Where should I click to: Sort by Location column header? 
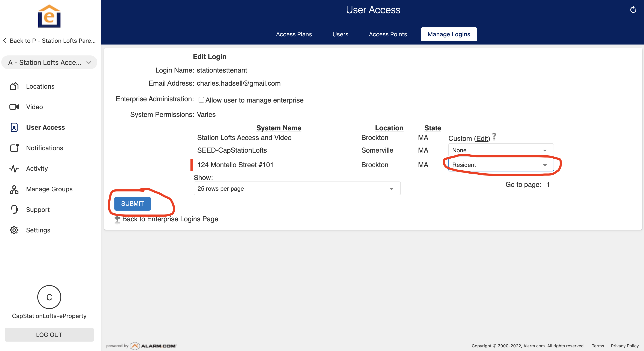tap(389, 128)
